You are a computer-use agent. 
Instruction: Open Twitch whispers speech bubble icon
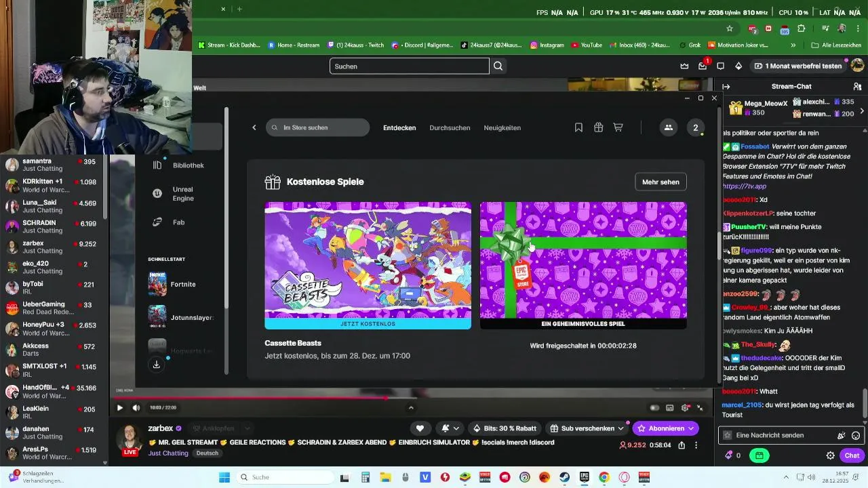pos(720,66)
